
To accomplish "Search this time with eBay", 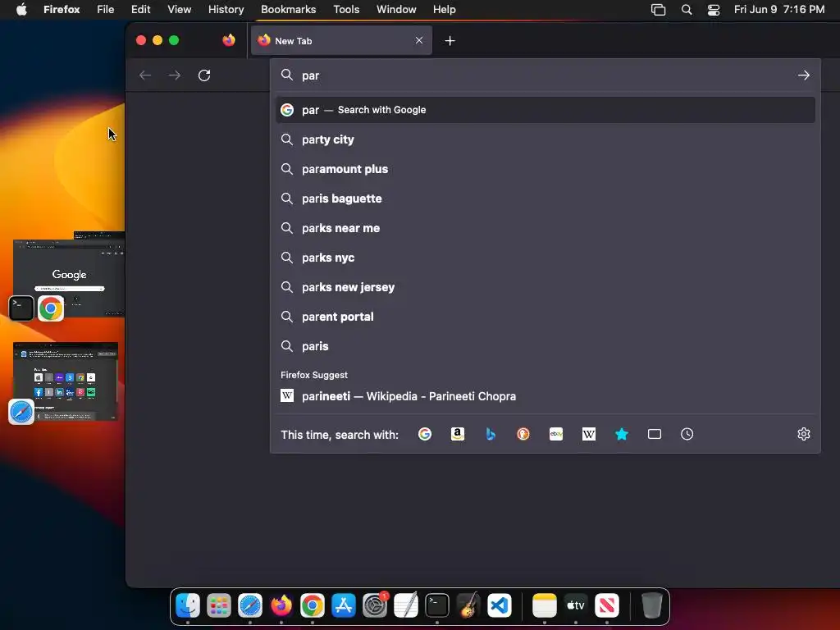I will coord(556,434).
